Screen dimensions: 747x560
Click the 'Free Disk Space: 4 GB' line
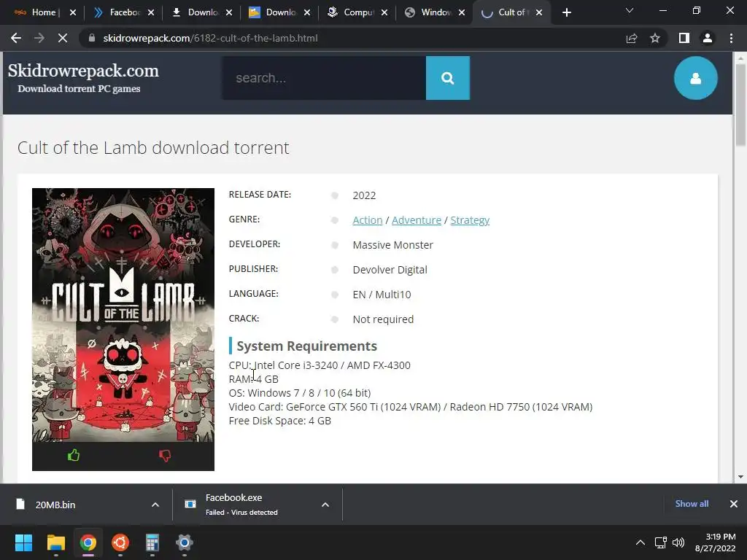[x=279, y=421]
